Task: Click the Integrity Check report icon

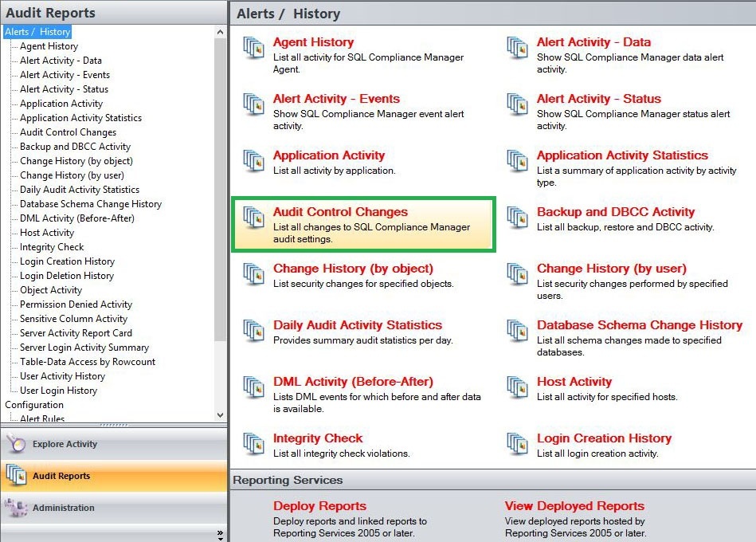Action: point(253,444)
